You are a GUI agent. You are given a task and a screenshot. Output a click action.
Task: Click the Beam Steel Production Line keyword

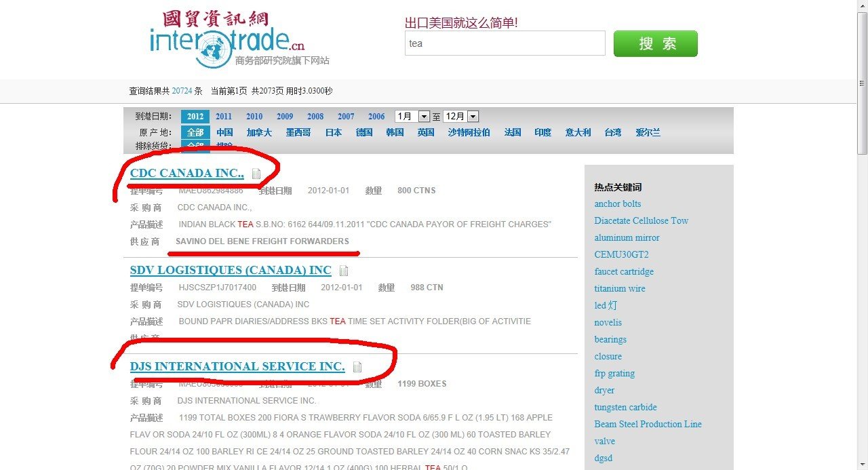(648, 424)
